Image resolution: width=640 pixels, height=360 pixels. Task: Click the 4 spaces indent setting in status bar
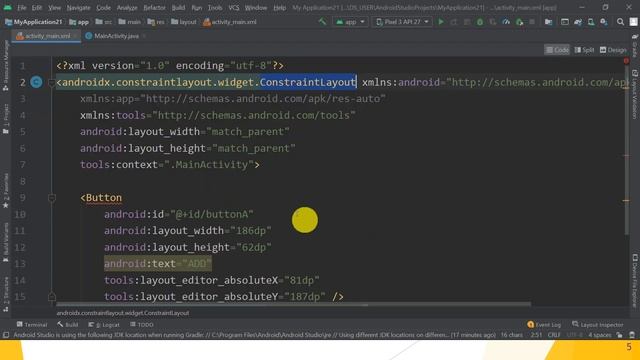600,335
